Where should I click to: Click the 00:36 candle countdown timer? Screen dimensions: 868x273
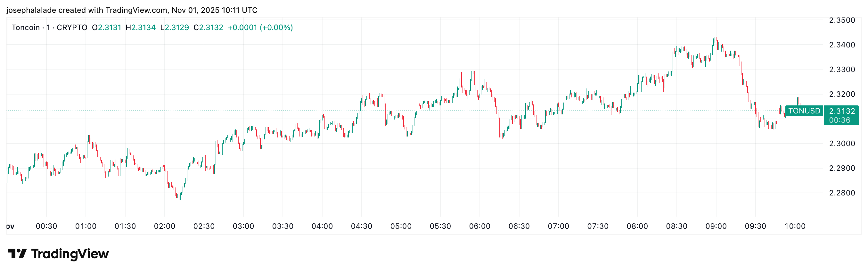(839, 120)
